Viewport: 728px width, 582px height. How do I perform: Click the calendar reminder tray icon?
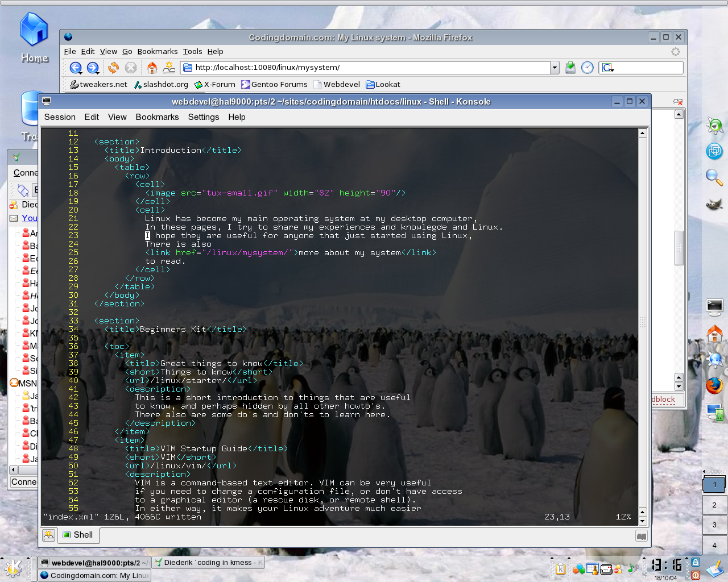[x=592, y=569]
